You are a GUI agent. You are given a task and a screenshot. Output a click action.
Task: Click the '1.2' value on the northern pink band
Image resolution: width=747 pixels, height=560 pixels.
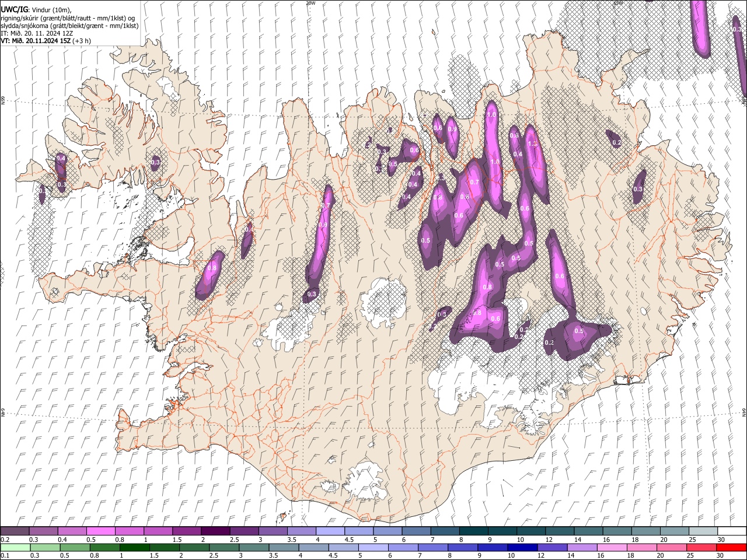coord(532,143)
